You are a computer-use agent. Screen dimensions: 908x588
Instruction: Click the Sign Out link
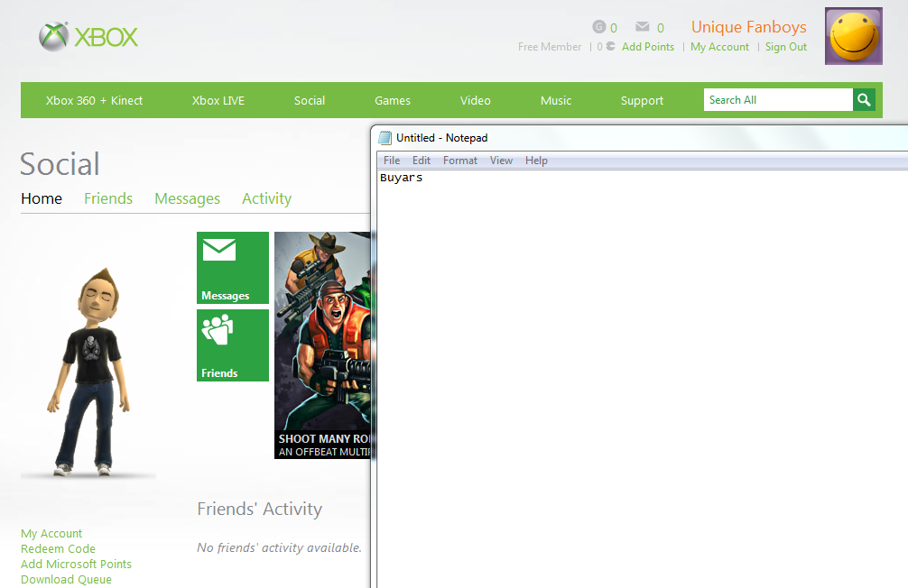tap(786, 47)
